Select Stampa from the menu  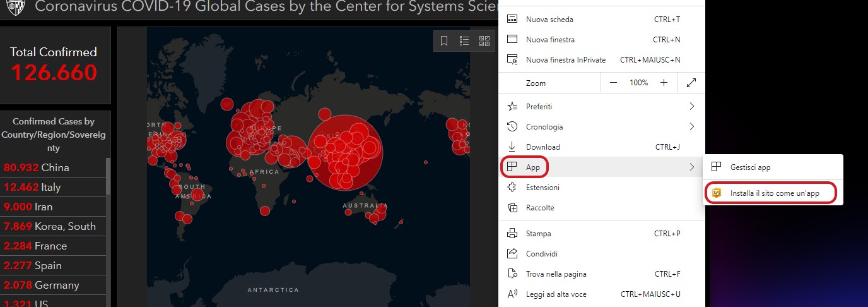click(601, 234)
